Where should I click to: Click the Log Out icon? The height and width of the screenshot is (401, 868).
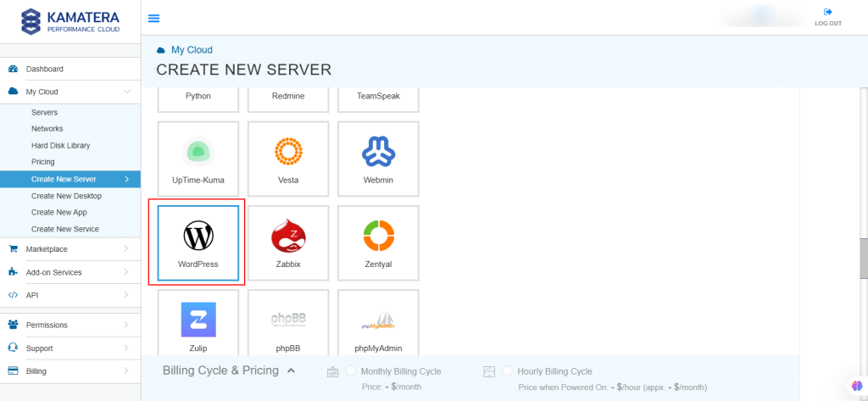point(828,12)
